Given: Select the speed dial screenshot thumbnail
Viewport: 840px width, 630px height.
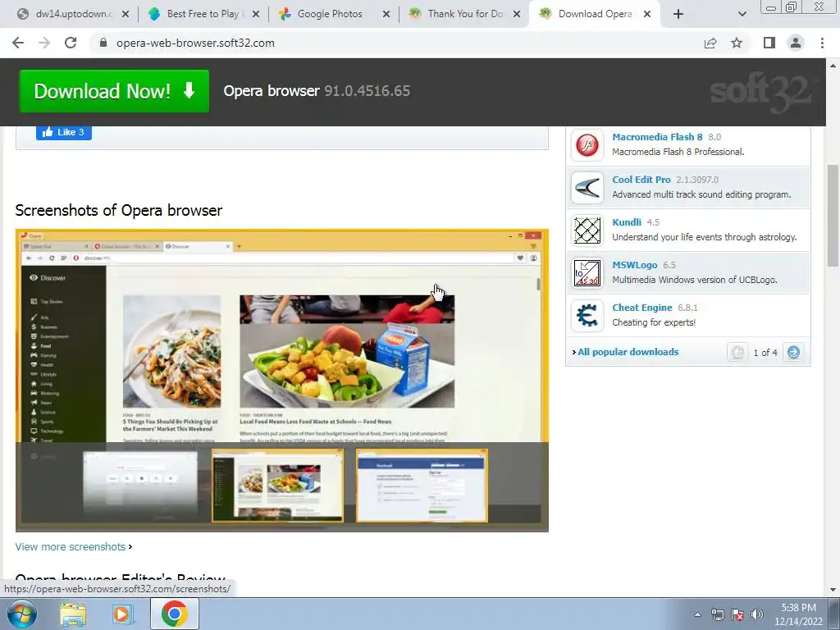Looking at the screenshot, I should coord(139,486).
